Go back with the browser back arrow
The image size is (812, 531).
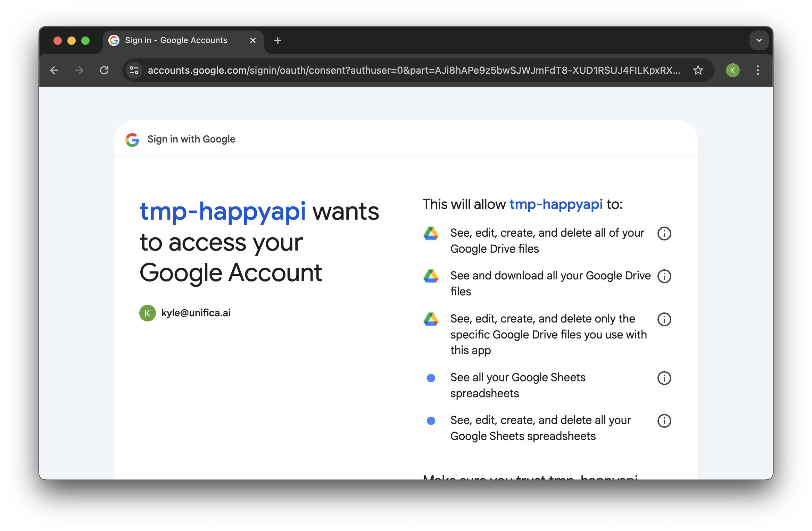click(x=55, y=71)
